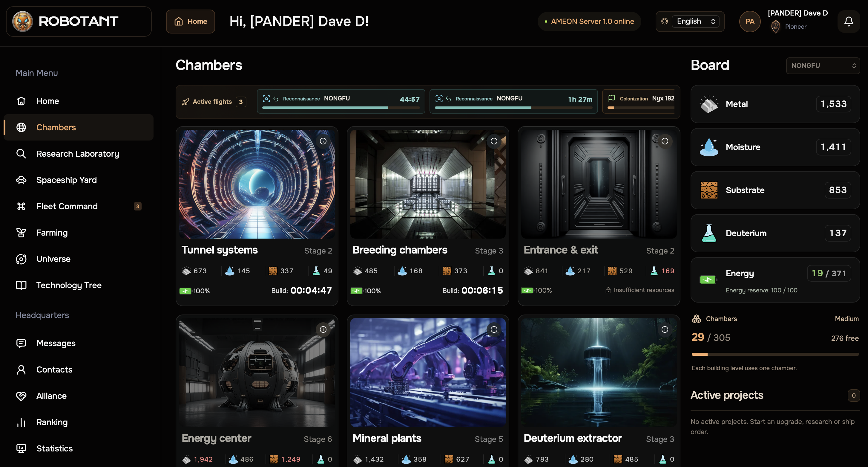Screen dimensions: 868x467
Task: Open the English language dropdown
Action: (x=695, y=21)
